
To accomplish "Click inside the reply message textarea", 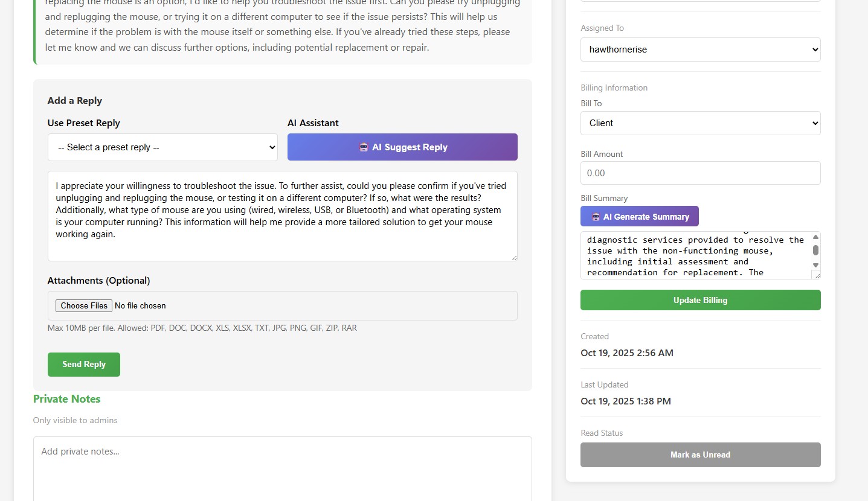I will click(x=282, y=216).
